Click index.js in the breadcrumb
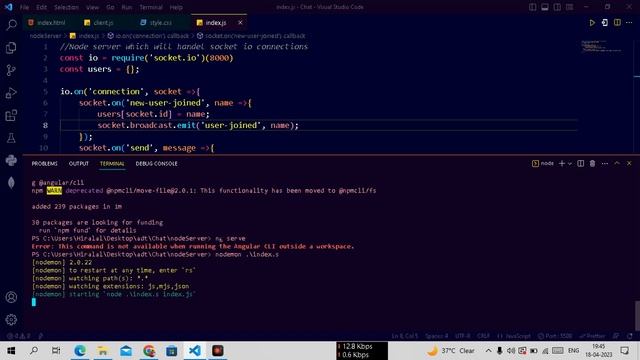The width and height of the screenshot is (640, 360). pos(89,36)
